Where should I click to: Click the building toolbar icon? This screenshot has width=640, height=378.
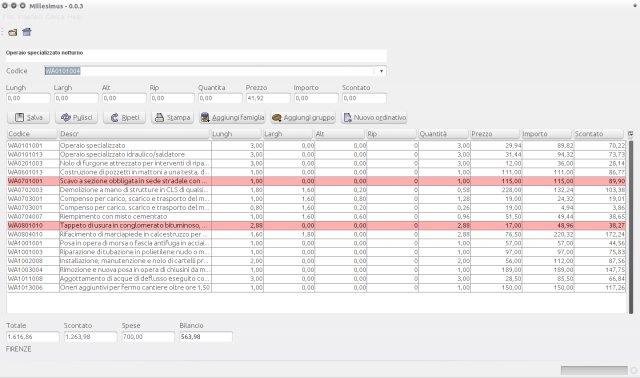[27, 32]
